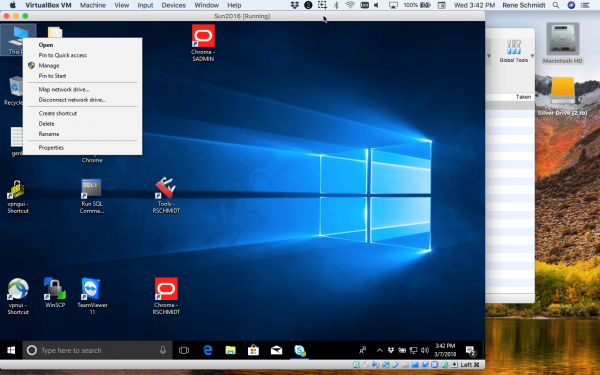Open the Machine menu in menu bar
Image resolution: width=600 pixels, height=375 pixels.
pyautogui.click(x=93, y=5)
